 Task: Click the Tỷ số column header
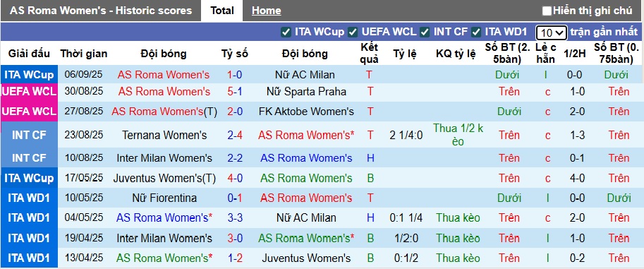pyautogui.click(x=234, y=54)
